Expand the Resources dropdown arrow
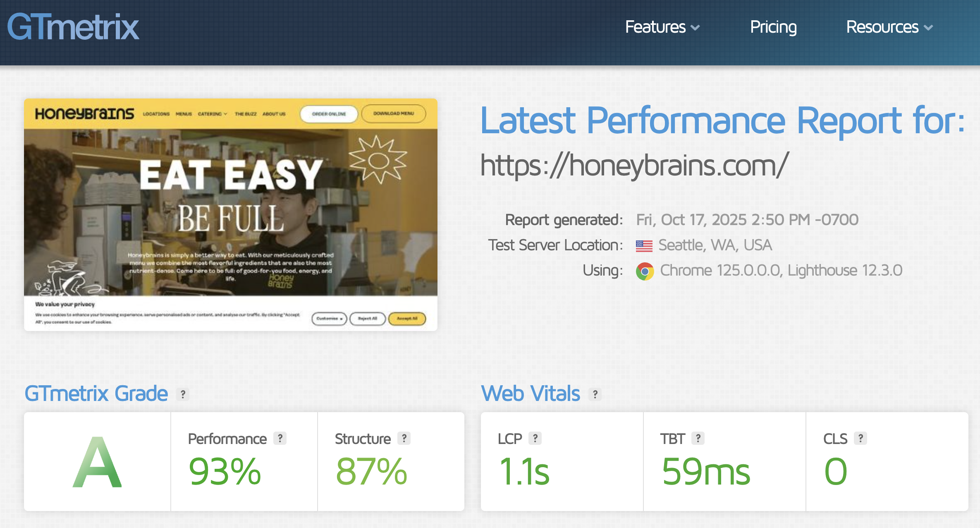 click(x=928, y=28)
